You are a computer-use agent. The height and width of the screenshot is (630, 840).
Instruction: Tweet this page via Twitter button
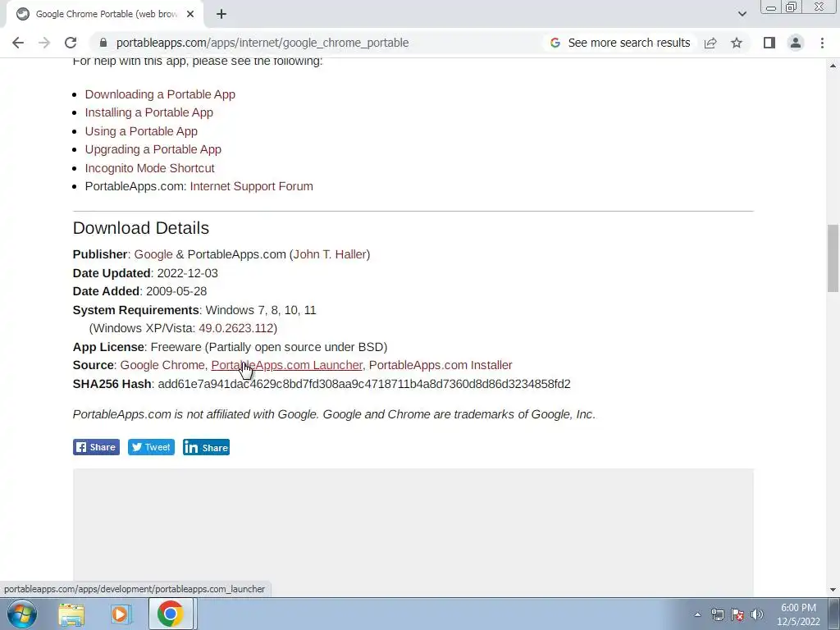[x=151, y=447]
